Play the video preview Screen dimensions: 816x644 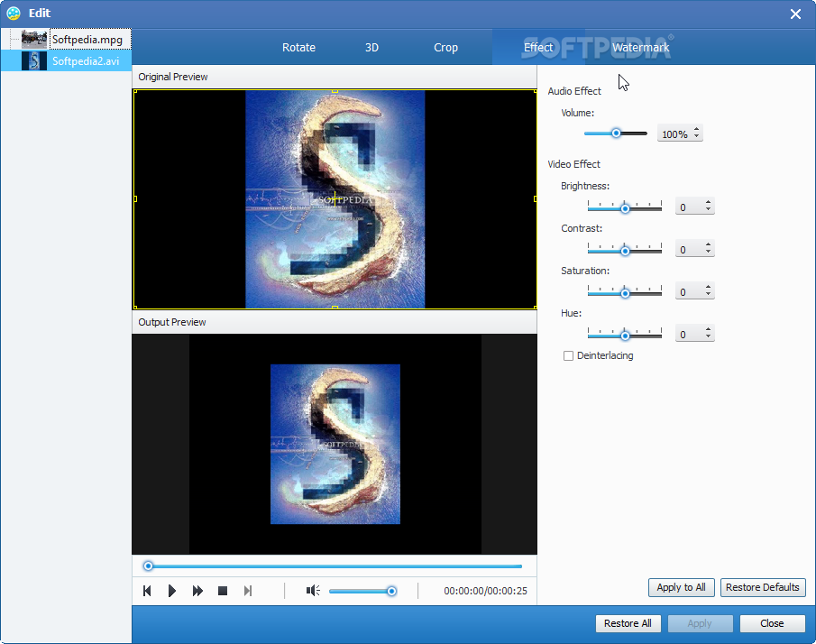171,591
